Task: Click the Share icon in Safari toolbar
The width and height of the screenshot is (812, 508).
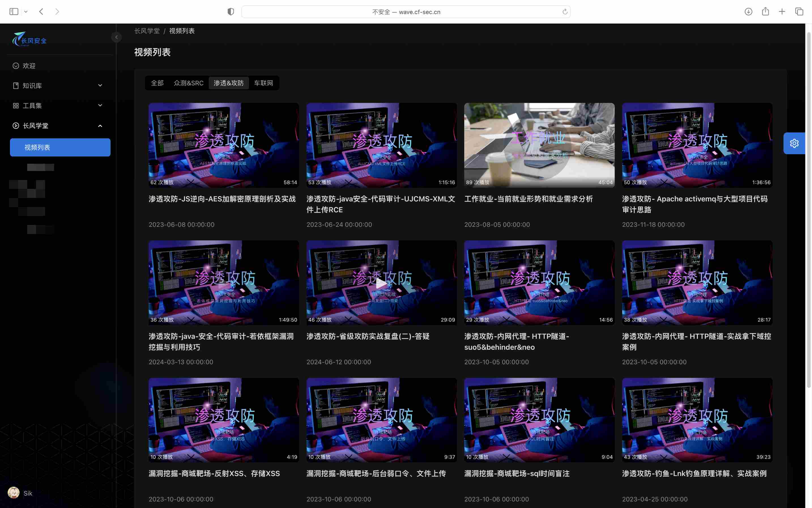Action: coord(765,12)
